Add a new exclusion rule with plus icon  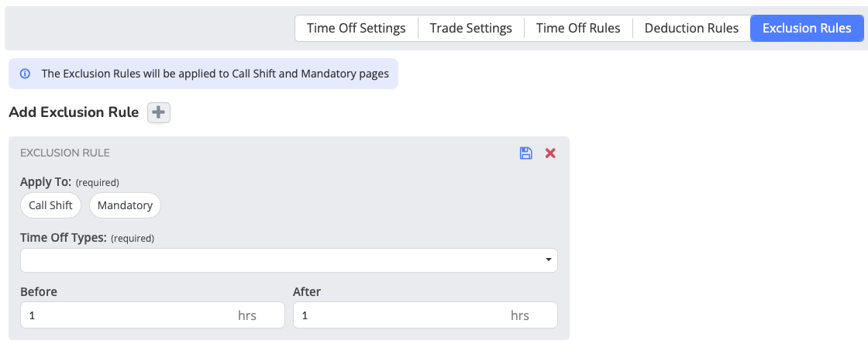click(158, 112)
